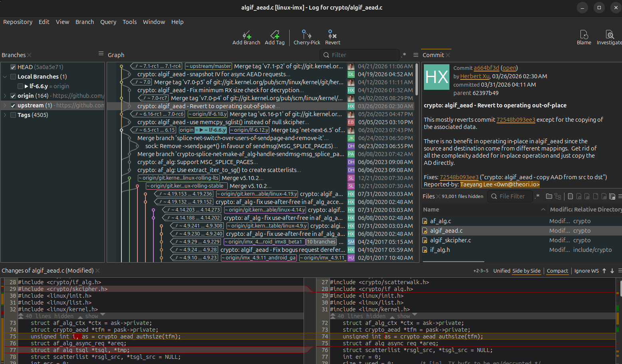Click the graph panel vertical scrollbar

[x=417, y=79]
